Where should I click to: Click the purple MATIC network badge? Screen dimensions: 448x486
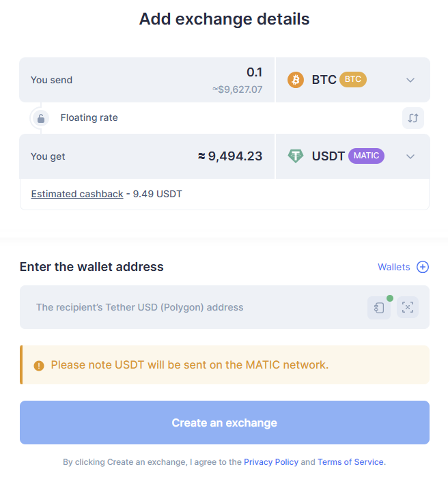tap(366, 156)
